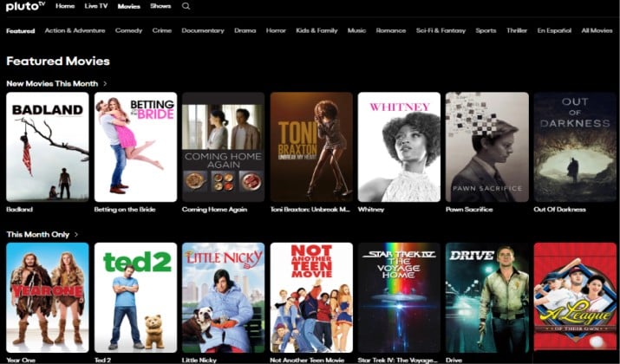The width and height of the screenshot is (620, 364).
Task: Go to the Home tab
Action: tap(65, 6)
